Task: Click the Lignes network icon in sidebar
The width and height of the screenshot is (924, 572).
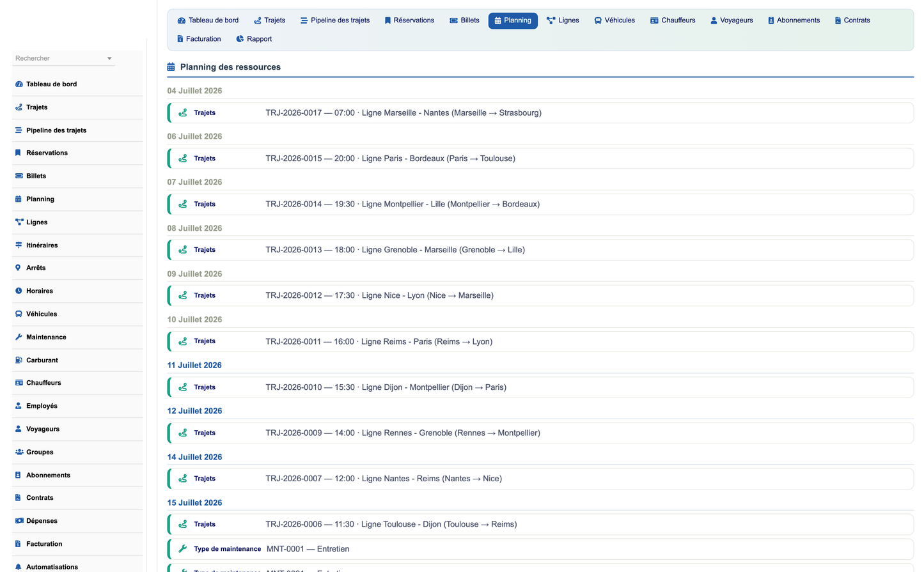Action: pos(19,222)
